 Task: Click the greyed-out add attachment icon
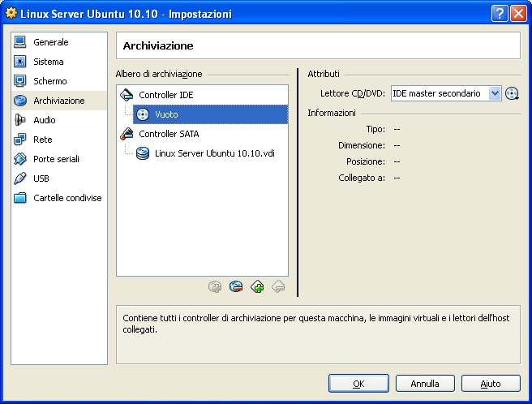[x=216, y=286]
